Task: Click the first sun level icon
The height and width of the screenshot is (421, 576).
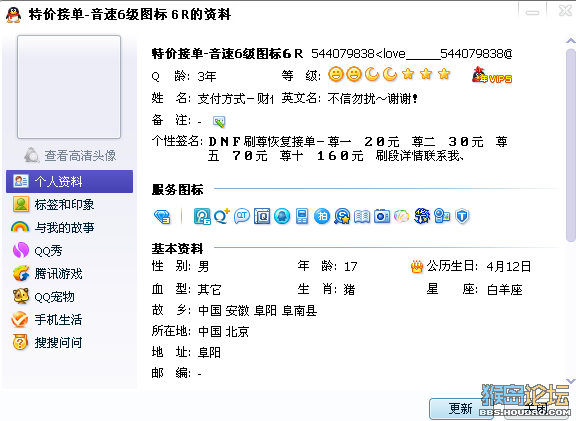Action: [x=335, y=74]
